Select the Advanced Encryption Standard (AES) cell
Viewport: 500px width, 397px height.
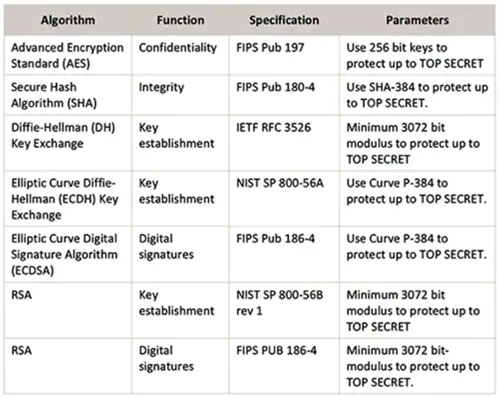67,55
